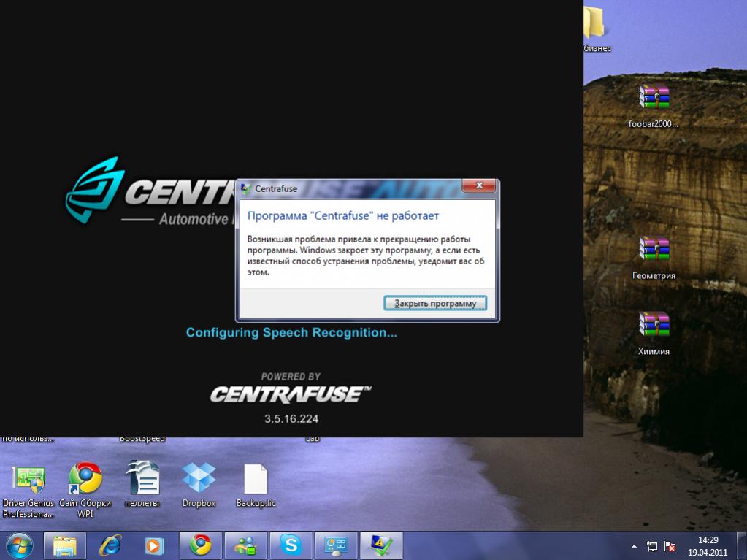
Task: Show hidden system tray icons
Action: (634, 545)
